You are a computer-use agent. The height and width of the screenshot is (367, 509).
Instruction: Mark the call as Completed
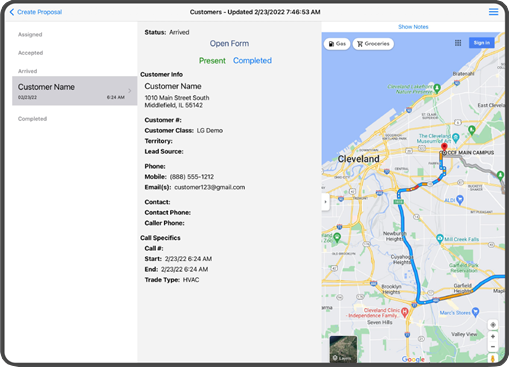(x=252, y=61)
